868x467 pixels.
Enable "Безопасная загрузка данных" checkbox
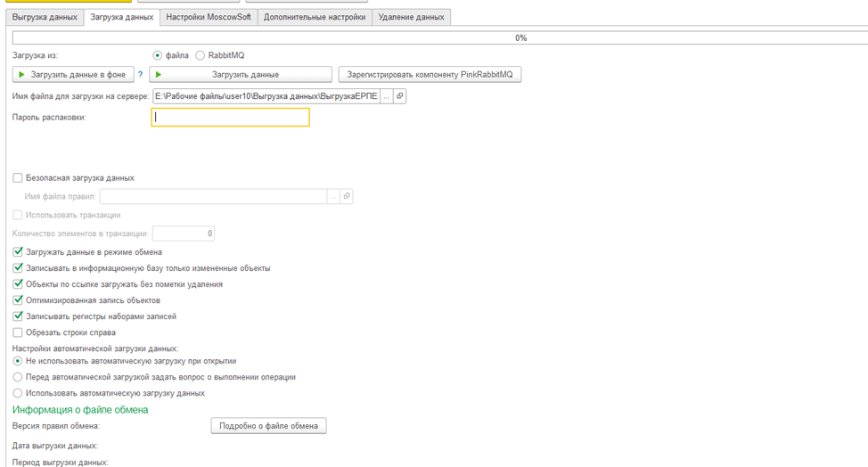coord(18,178)
